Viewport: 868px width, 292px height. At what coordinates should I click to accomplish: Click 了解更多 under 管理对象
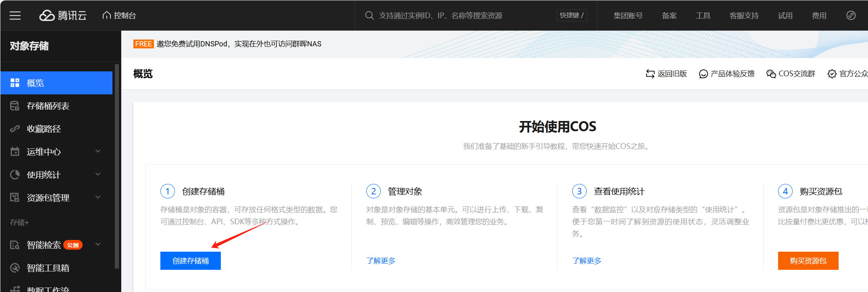tap(381, 261)
